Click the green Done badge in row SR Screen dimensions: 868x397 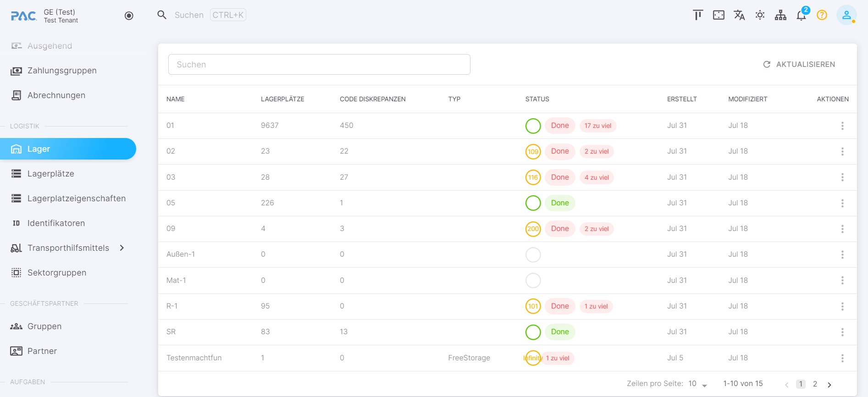[x=560, y=332]
